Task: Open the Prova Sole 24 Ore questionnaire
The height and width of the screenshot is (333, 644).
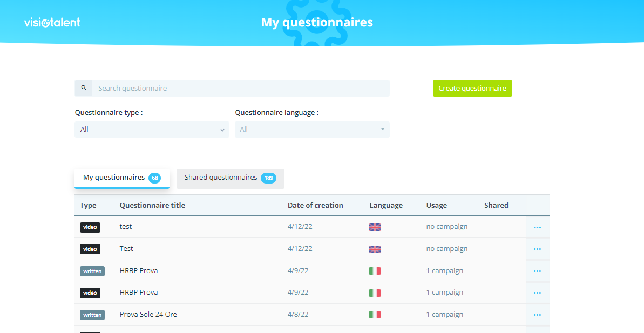Action: pyautogui.click(x=148, y=315)
